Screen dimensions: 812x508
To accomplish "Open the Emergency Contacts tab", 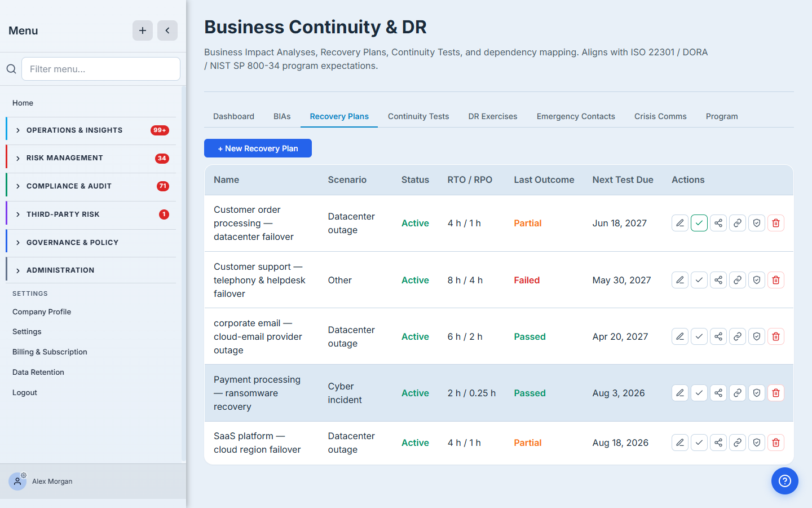I will 576,116.
